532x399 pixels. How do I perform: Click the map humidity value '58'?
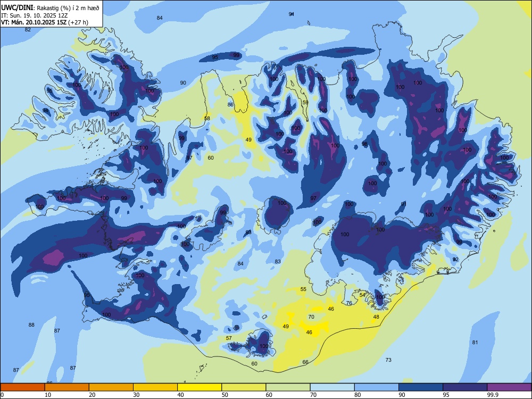[207, 119]
